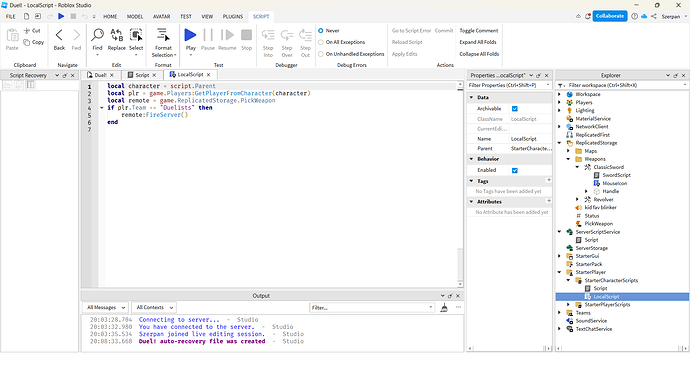The width and height of the screenshot is (690, 366).
Task: Expand the Workspace tree node
Action: tap(560, 94)
